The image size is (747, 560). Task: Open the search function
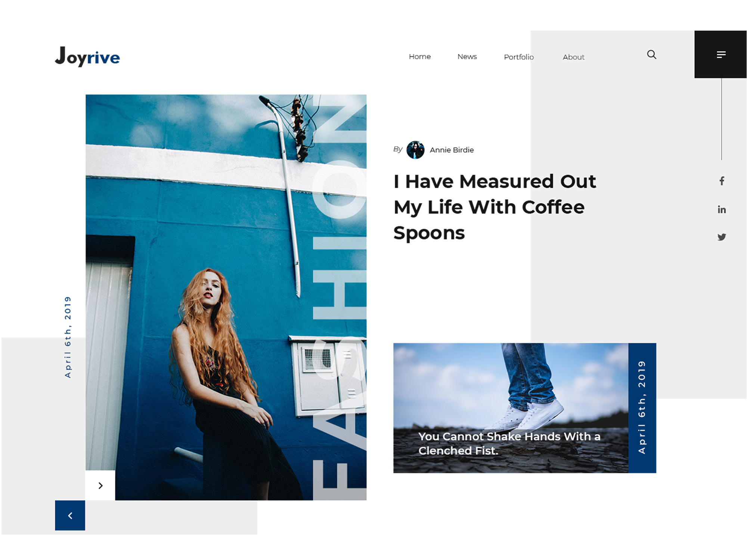click(x=651, y=55)
